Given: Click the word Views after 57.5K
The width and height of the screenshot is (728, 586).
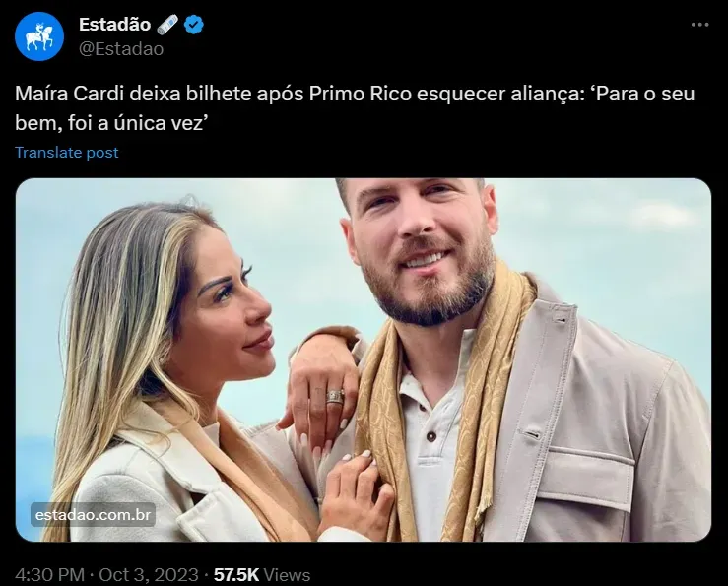Looking at the screenshot, I should click(x=287, y=575).
